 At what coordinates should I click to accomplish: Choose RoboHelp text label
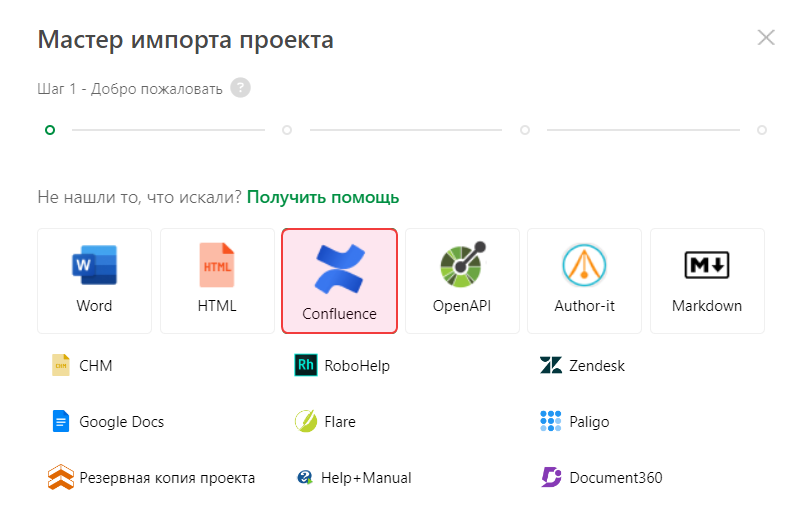[357, 366]
